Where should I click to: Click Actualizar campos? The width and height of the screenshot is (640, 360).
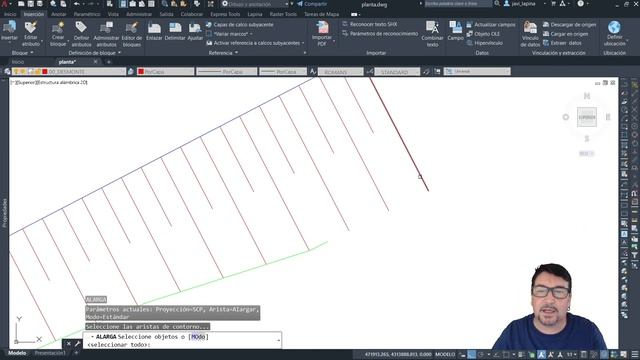point(491,24)
